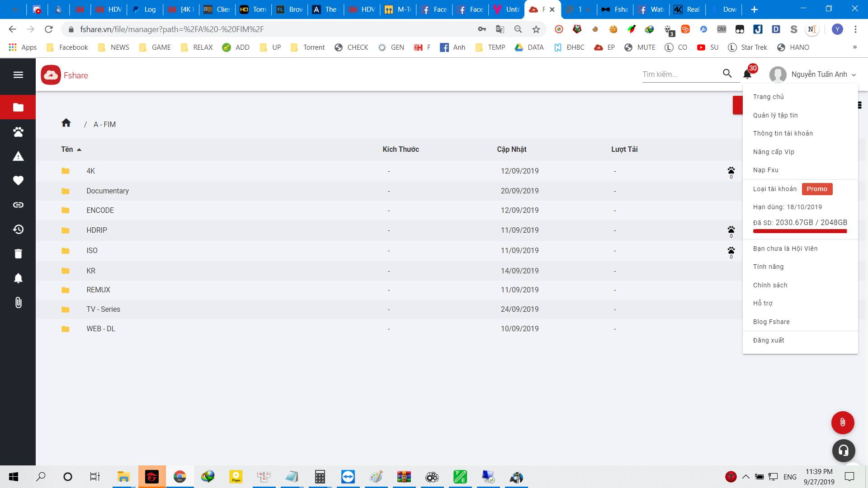Open the Torrent bookmark folder
Viewport: 868px width, 488px height.
tap(308, 47)
